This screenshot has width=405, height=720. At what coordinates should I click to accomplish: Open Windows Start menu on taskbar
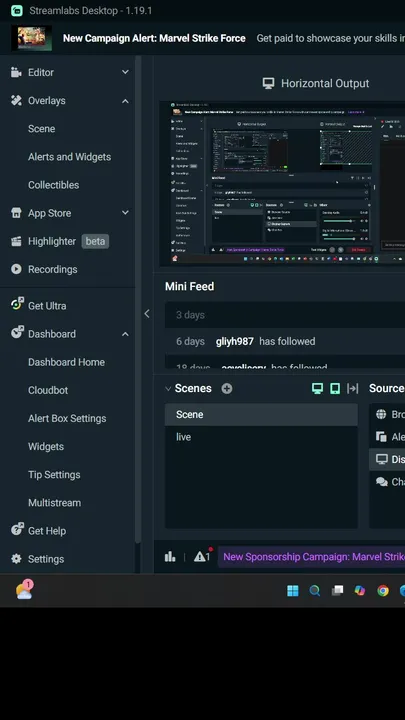[x=292, y=591]
